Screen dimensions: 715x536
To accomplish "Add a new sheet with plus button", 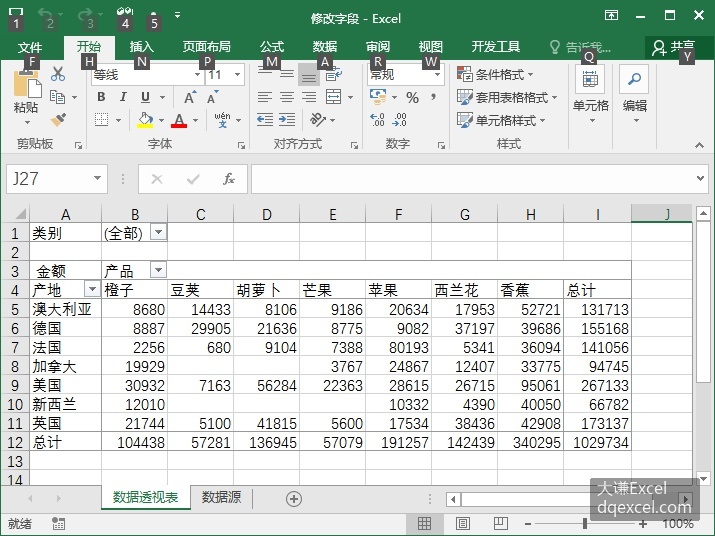I will point(294,499).
